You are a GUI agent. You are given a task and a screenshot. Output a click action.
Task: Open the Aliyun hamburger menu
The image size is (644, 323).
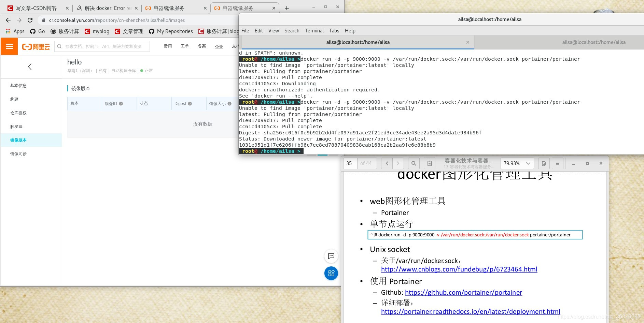(x=9, y=46)
